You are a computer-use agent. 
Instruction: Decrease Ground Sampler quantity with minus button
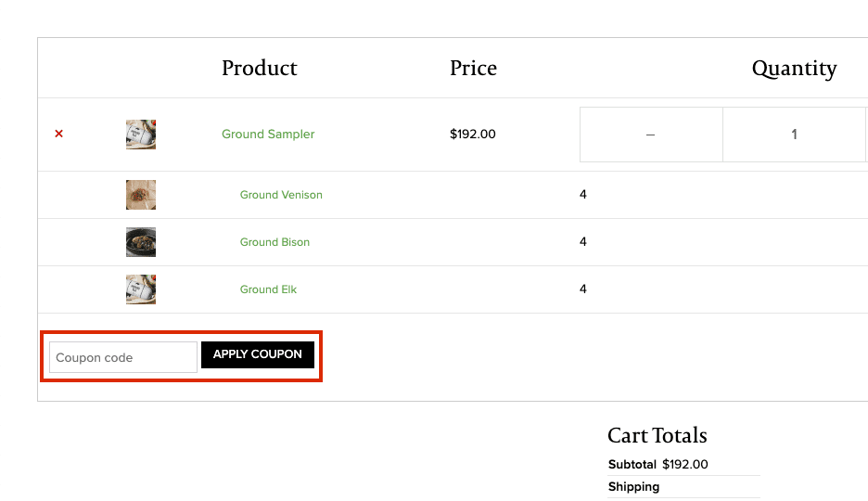651,135
